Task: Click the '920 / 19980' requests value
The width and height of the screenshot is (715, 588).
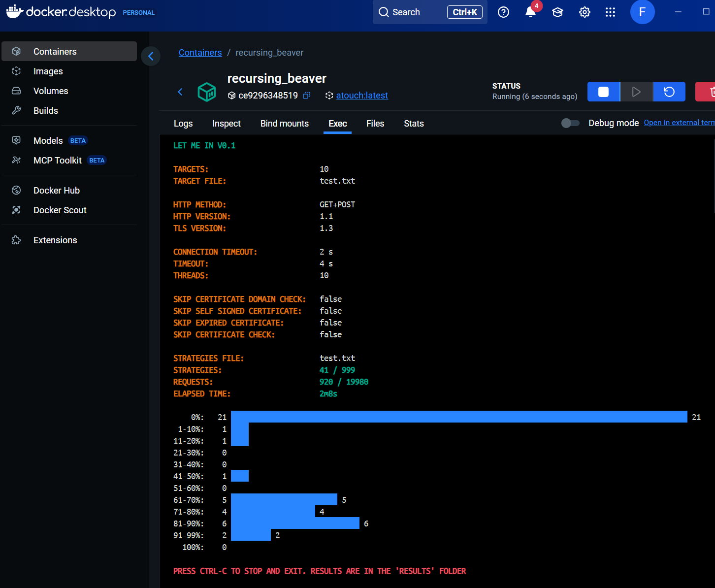Action: (344, 382)
